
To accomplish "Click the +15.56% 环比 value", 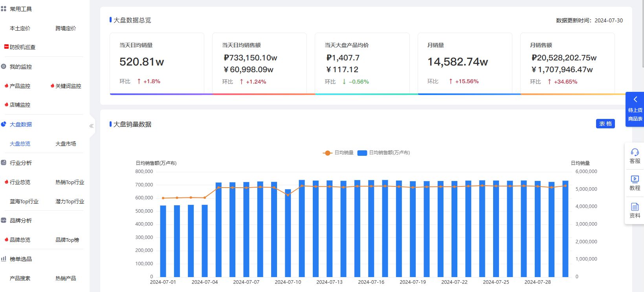I will coord(467,81).
